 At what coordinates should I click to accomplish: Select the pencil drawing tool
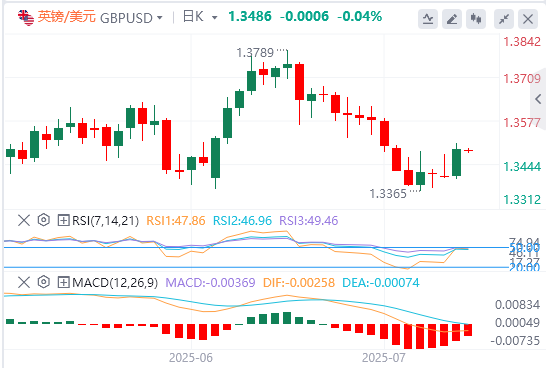pyautogui.click(x=452, y=19)
